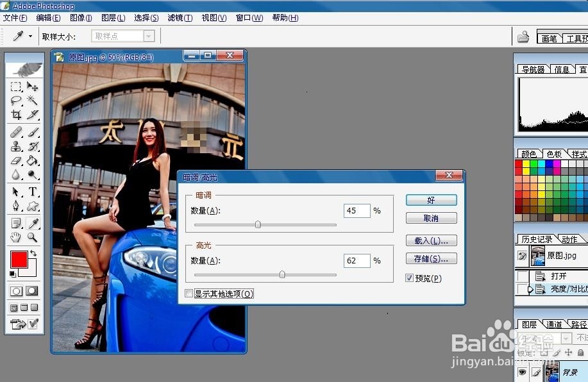Hide the 背景 layer visibility eye
Viewport: 588px width, 382px height.
(x=522, y=372)
